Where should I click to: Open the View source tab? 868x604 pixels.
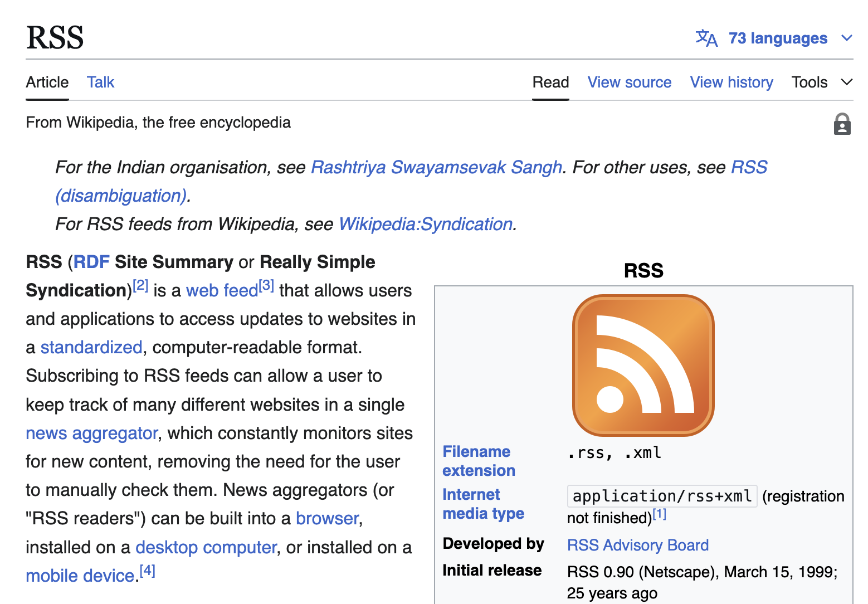[x=630, y=82]
